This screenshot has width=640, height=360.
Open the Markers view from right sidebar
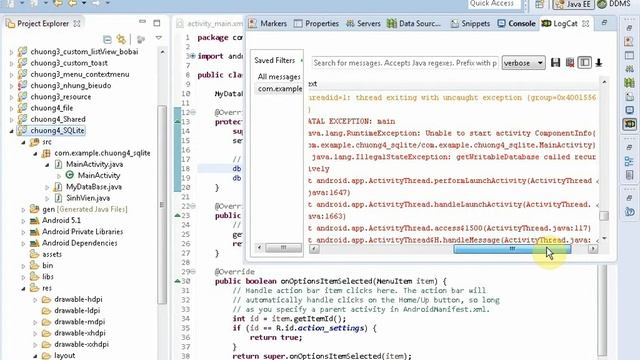(629, 41)
